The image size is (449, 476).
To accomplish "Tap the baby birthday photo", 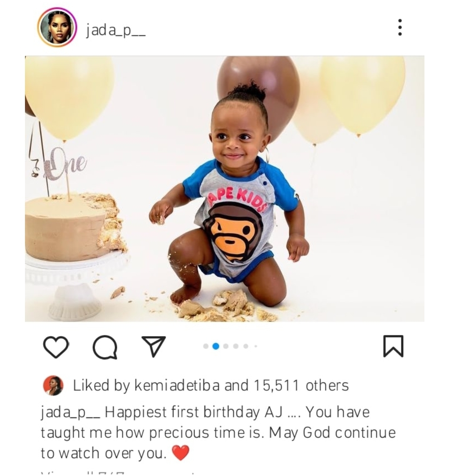I will coord(225,188).
